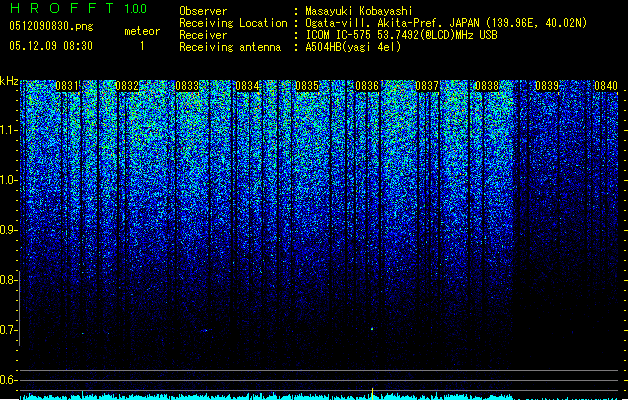Click the 'Receiving antenna' label
This screenshot has width=629, height=400.
(230, 47)
